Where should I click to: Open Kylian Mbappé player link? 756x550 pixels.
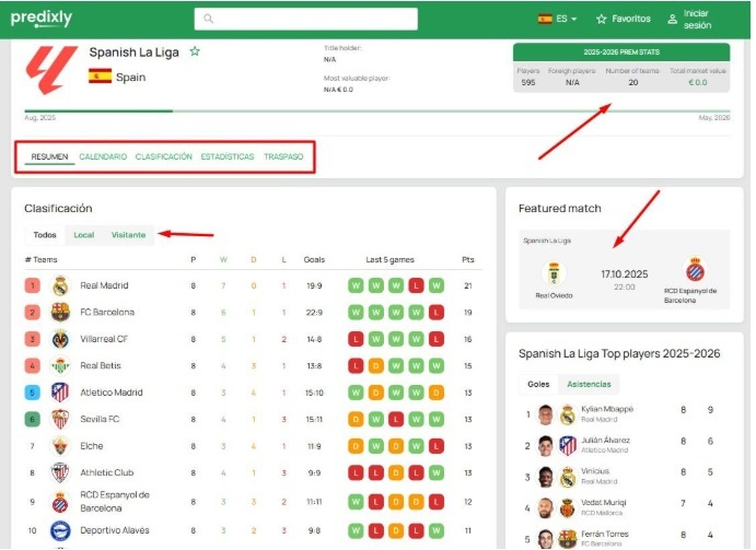[x=607, y=409]
